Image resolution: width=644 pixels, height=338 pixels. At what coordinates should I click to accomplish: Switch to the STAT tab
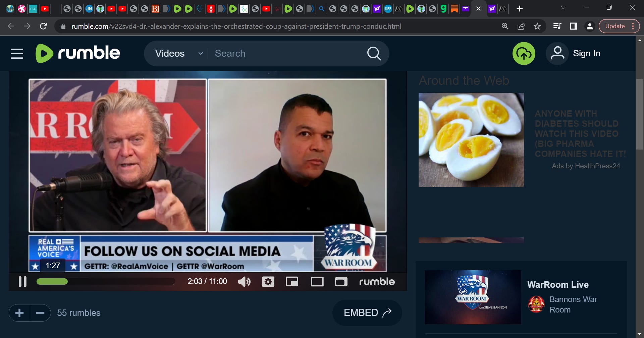(x=33, y=9)
